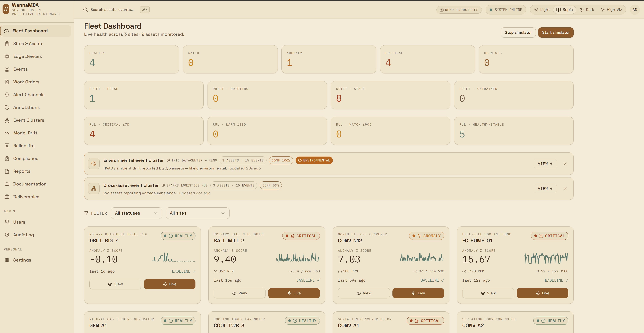The image size is (644, 333).
Task: Click the BALL-MILL-2 z-score sparkline
Action: tap(297, 257)
